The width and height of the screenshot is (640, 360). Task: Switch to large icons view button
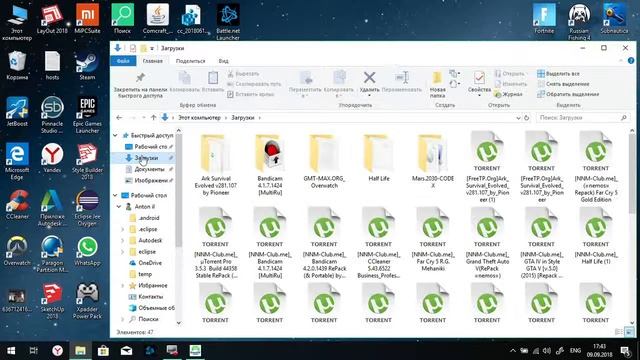coord(629,332)
